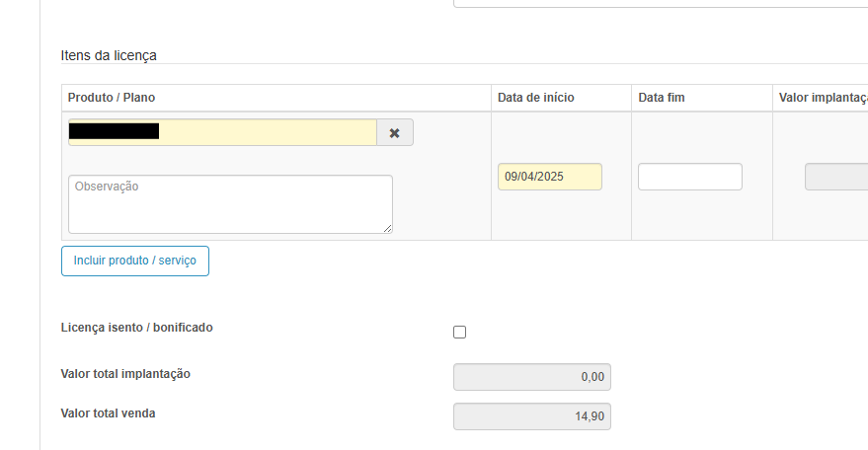Click the Valor total venda label

108,413
